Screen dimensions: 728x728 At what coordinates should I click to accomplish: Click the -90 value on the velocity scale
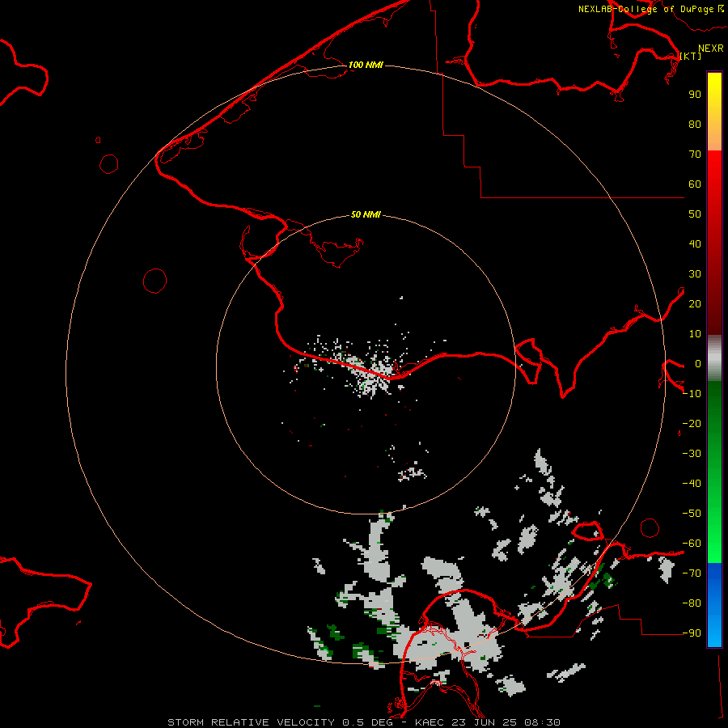pyautogui.click(x=692, y=633)
